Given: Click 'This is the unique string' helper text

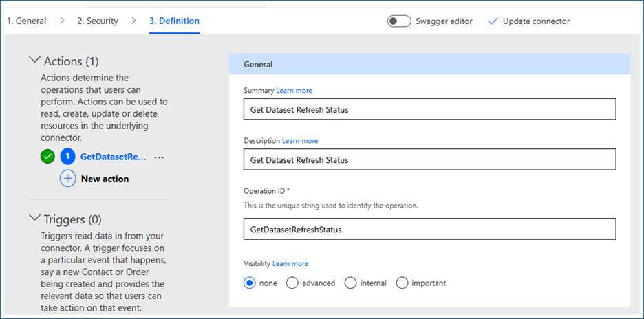Looking at the screenshot, I should (331, 206).
